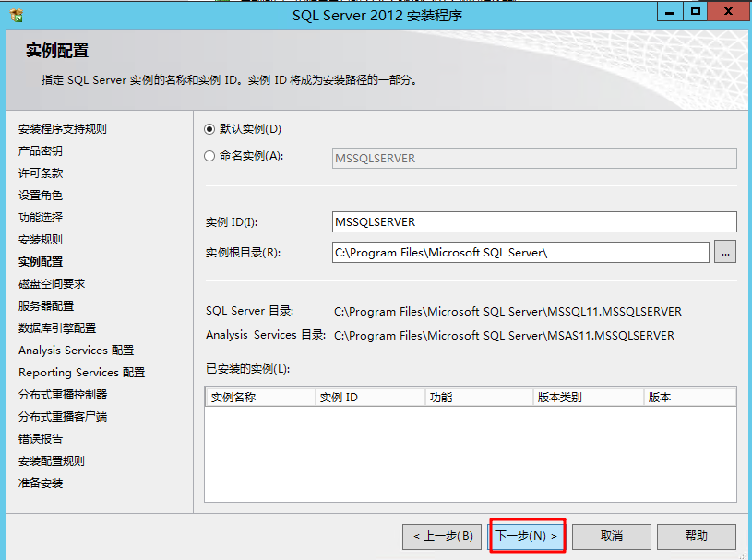Select the 服务器配置 step
This screenshot has width=752, height=560.
coord(46,305)
